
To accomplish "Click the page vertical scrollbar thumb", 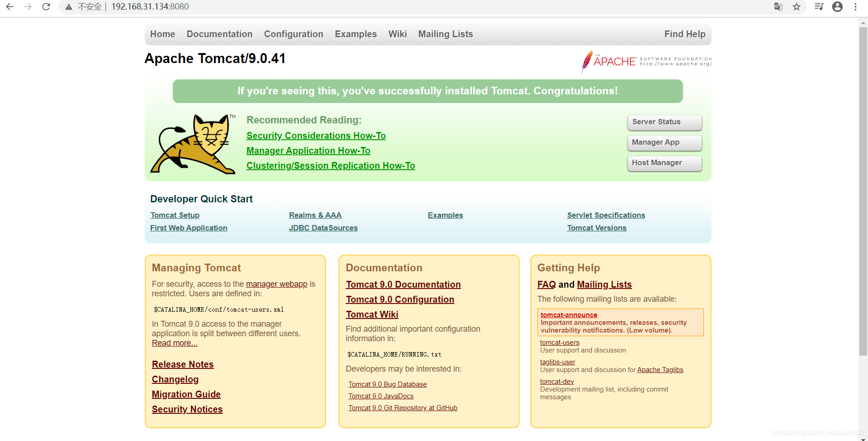I will [863, 191].
